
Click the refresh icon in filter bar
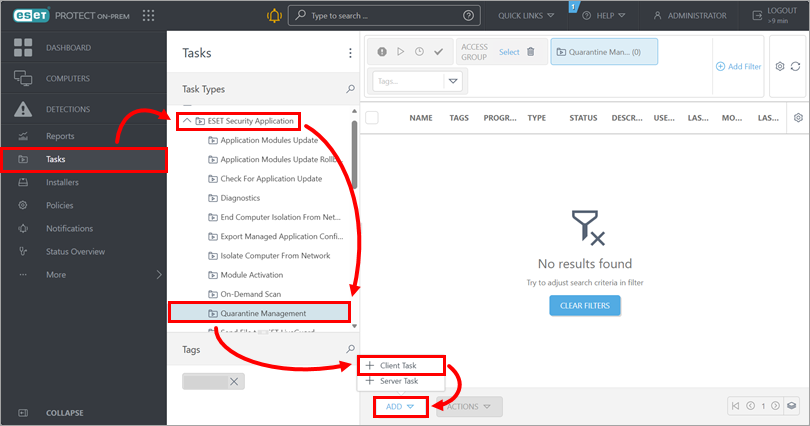[795, 66]
